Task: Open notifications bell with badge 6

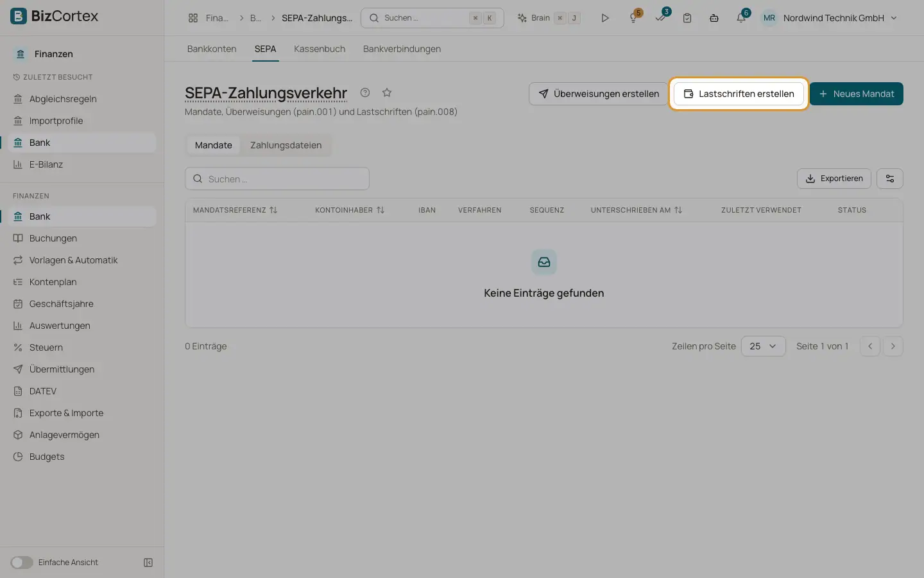Action: coord(742,17)
